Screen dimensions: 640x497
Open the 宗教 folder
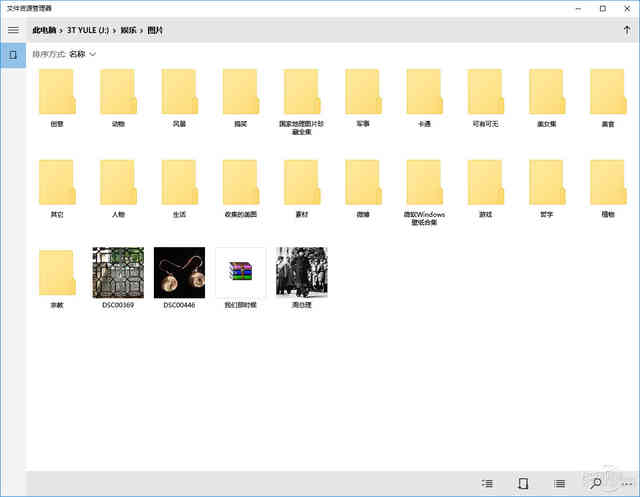click(57, 273)
